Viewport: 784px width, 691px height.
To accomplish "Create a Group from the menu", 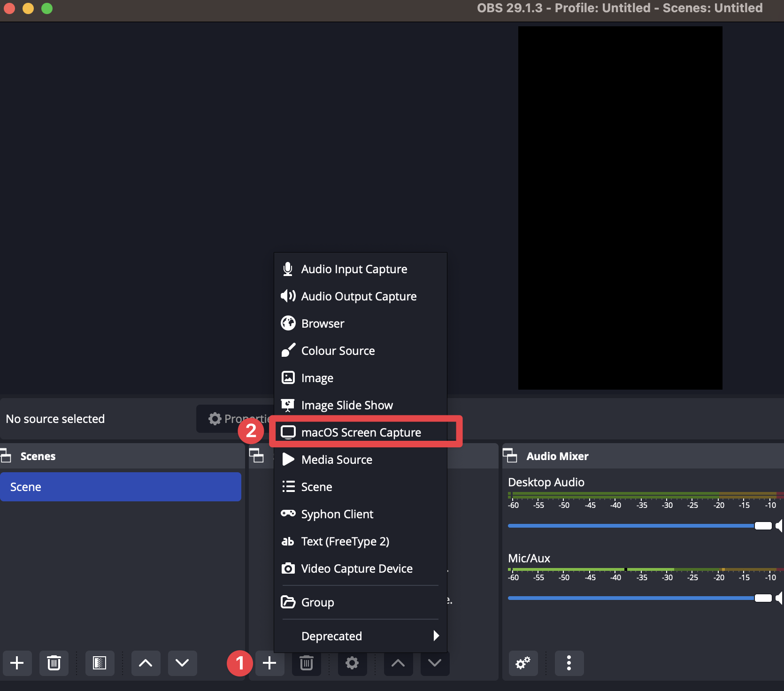I will pos(360,602).
